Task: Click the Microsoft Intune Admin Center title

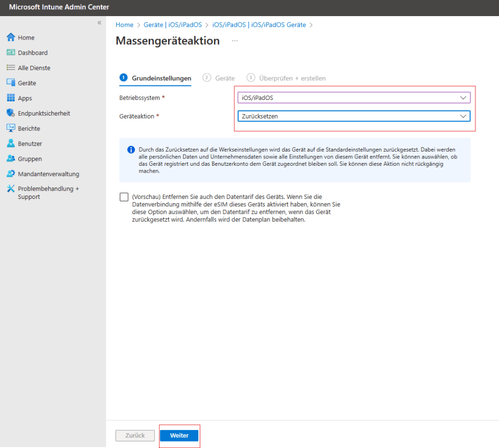Action: [x=59, y=7]
